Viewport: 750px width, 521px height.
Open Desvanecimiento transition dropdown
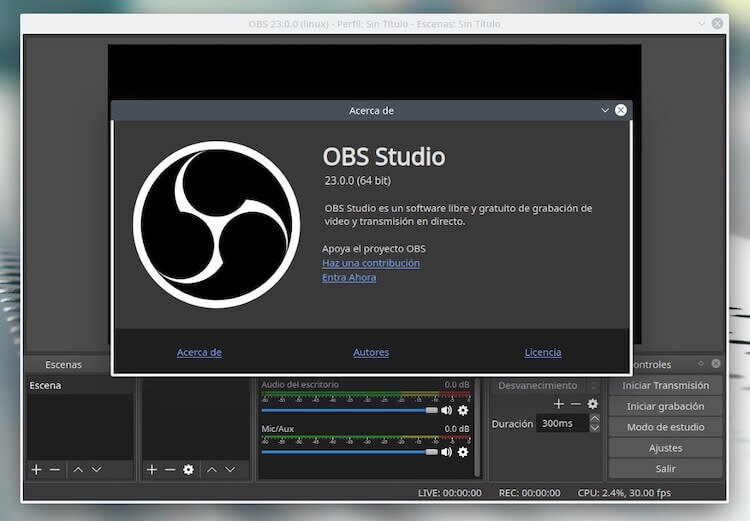click(x=545, y=386)
